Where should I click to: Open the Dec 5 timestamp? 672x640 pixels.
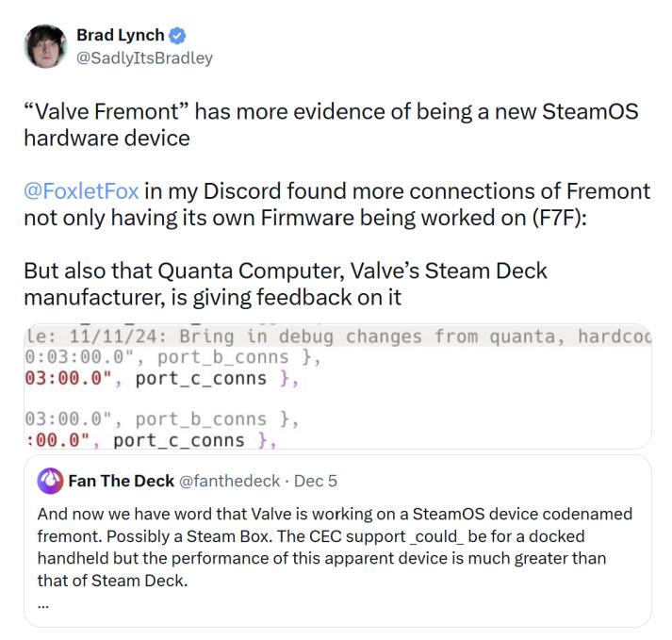point(316,481)
